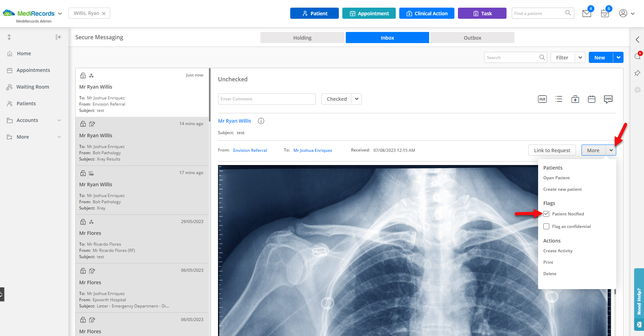Screen dimensions: 644x336
Task: Send SMS via the SMS icon
Action: tap(608, 99)
